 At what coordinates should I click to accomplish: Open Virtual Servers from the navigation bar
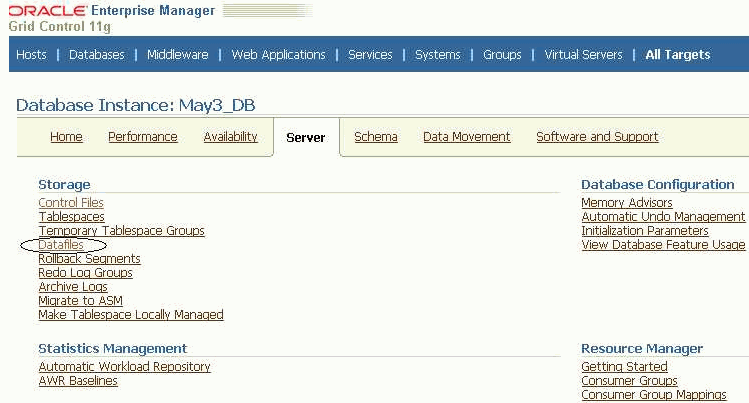tap(583, 54)
